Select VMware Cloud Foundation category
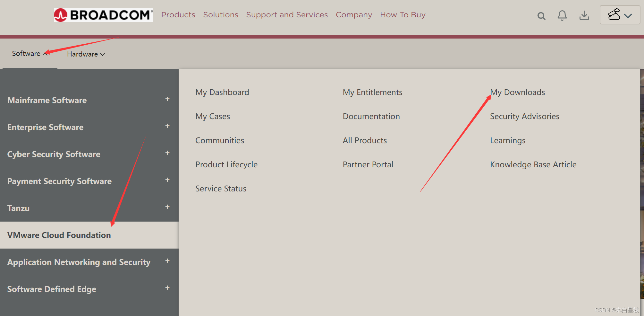Screen dimensions: 644x316 point(89,235)
